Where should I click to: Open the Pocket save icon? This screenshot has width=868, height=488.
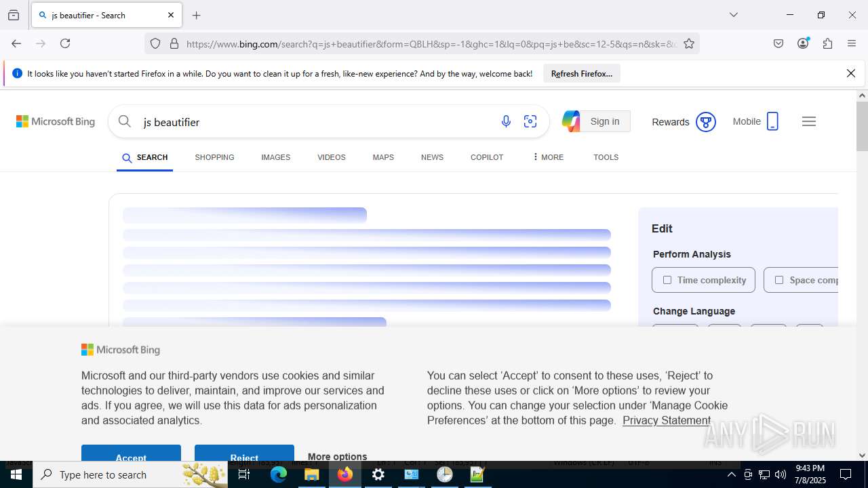click(x=778, y=43)
